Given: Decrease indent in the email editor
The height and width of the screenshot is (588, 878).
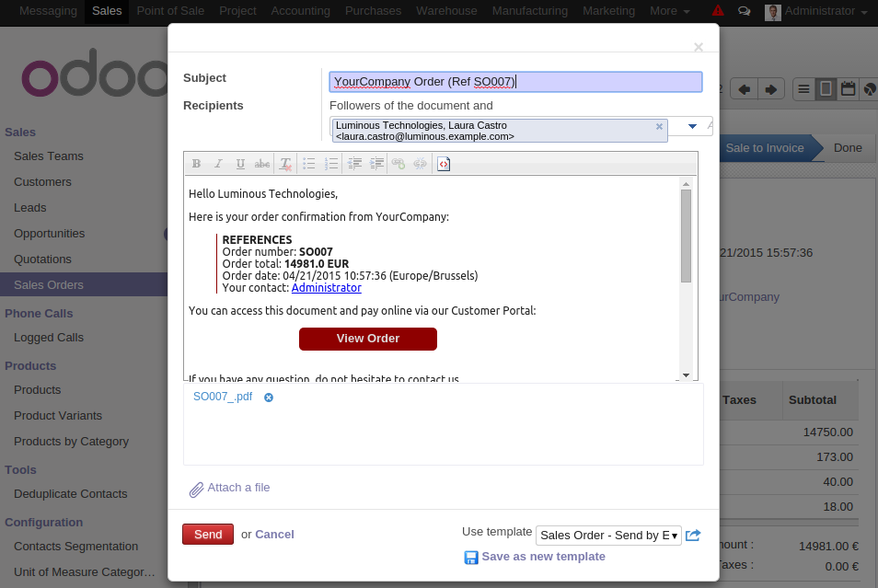Looking at the screenshot, I should click(x=354, y=164).
